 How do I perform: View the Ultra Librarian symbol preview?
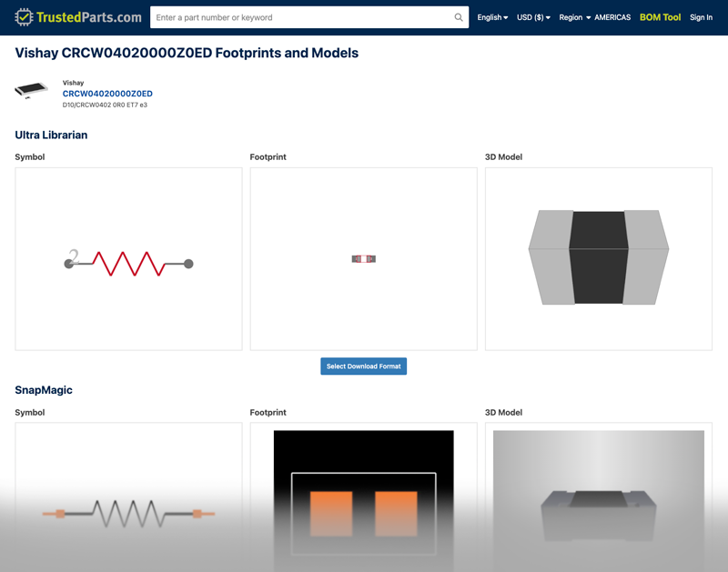point(128,259)
